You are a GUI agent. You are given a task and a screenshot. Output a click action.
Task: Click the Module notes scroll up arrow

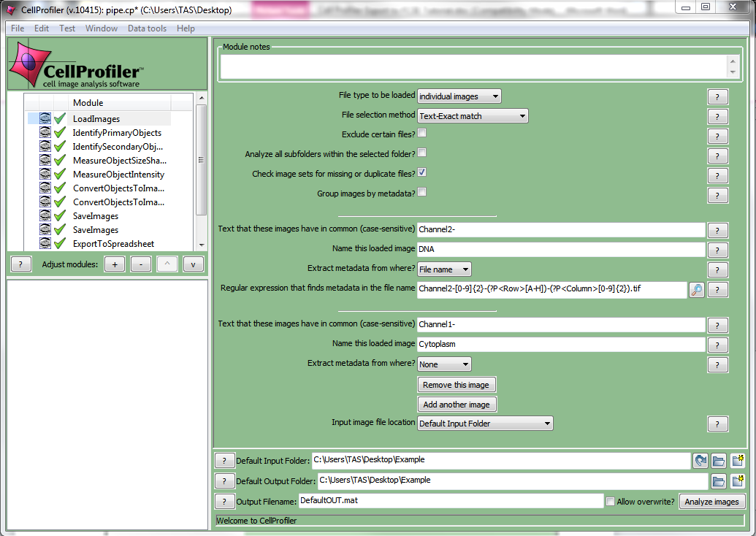(x=733, y=61)
